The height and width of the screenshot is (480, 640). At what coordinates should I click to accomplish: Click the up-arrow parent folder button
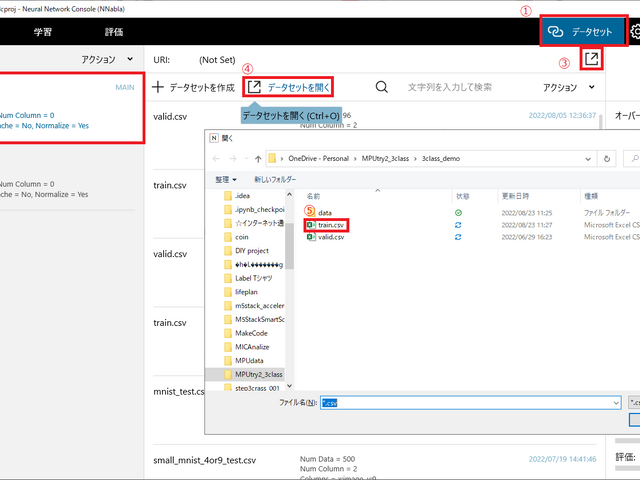[x=257, y=158]
